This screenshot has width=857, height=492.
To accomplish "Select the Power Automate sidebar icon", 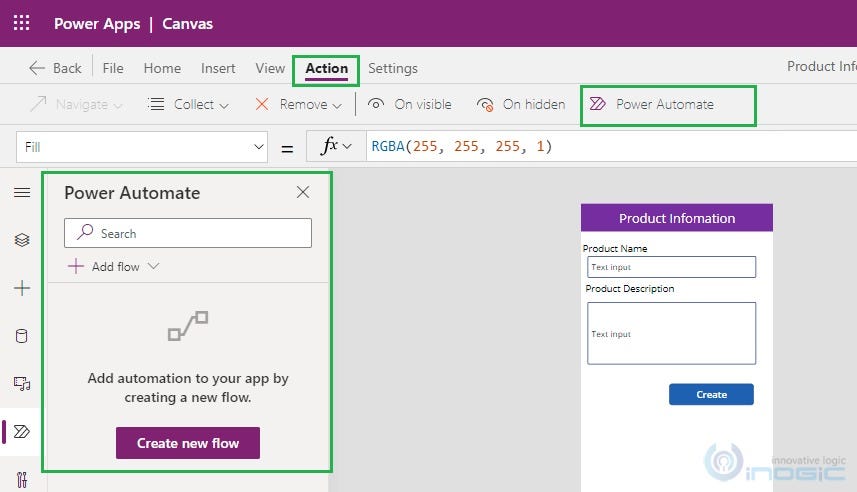I will (22, 432).
